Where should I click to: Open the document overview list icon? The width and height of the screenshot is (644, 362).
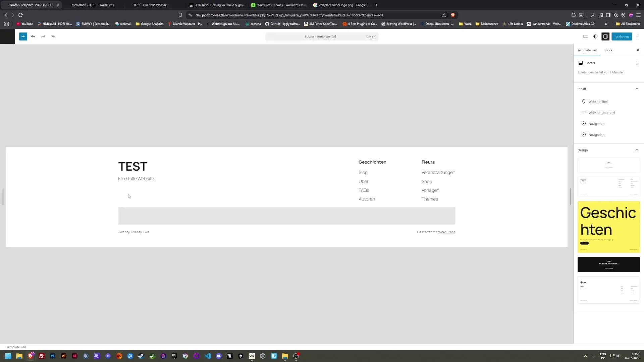[54, 37]
